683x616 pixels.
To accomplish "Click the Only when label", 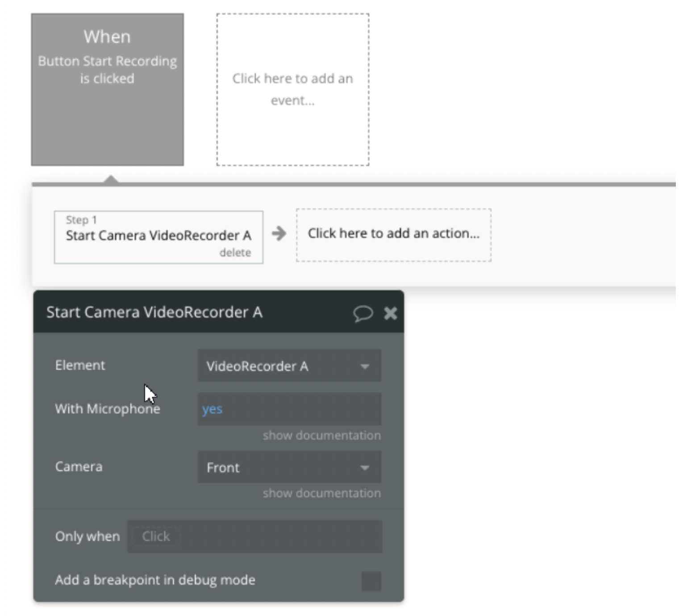I will point(87,536).
